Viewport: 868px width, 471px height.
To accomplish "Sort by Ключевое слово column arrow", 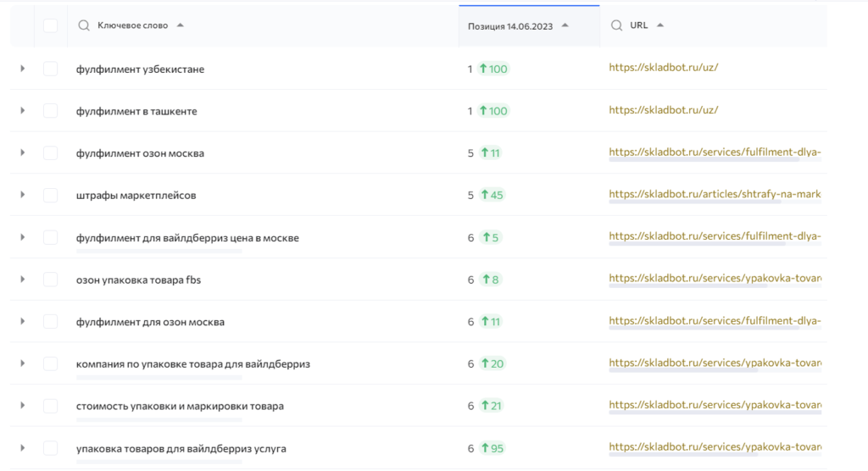I will [181, 25].
